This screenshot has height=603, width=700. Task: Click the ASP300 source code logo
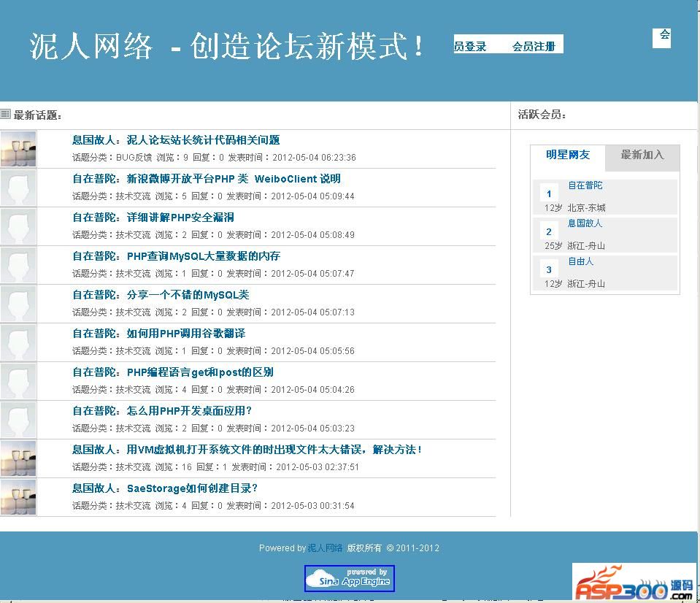tap(633, 583)
